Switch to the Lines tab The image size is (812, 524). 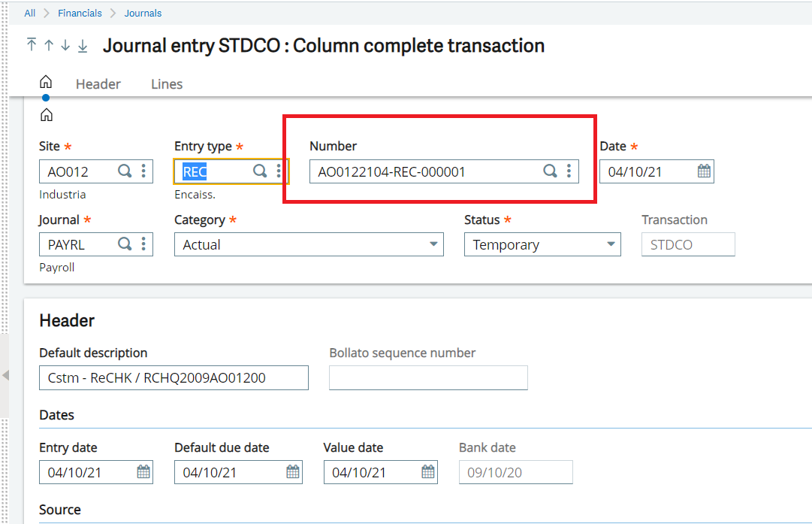pyautogui.click(x=167, y=84)
